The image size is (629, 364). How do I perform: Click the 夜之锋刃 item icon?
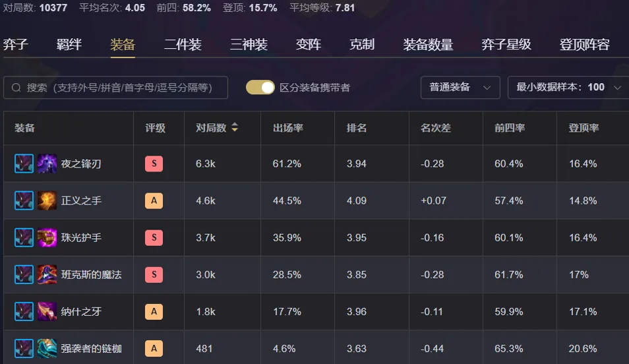click(47, 164)
